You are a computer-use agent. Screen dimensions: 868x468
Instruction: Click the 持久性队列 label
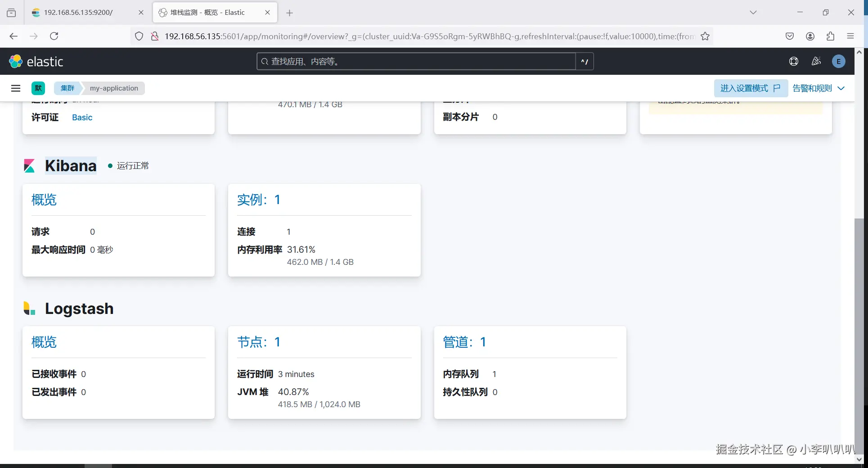coord(465,392)
